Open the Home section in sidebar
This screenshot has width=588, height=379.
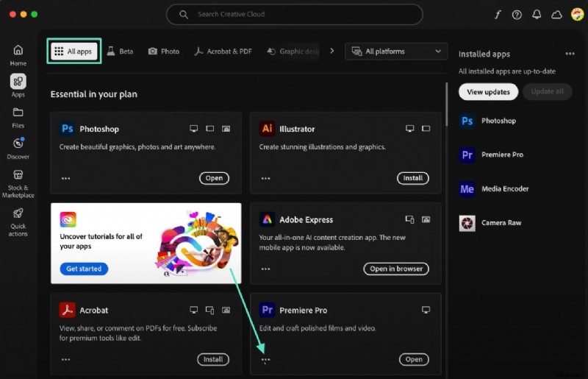[x=18, y=55]
